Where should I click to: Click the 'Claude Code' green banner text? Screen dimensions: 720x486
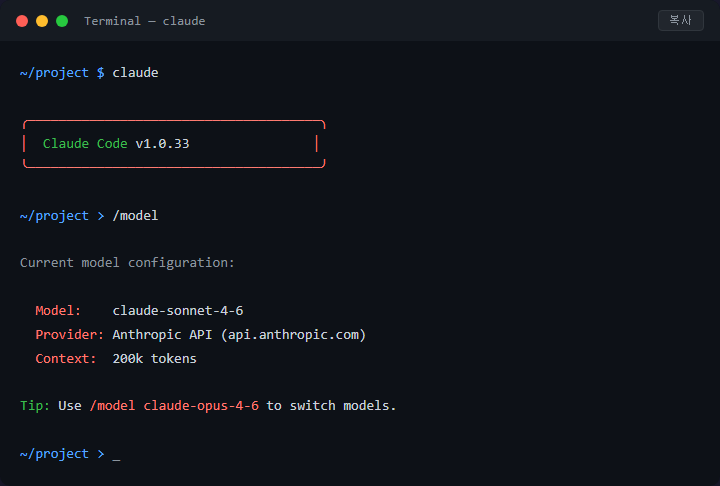coord(85,144)
